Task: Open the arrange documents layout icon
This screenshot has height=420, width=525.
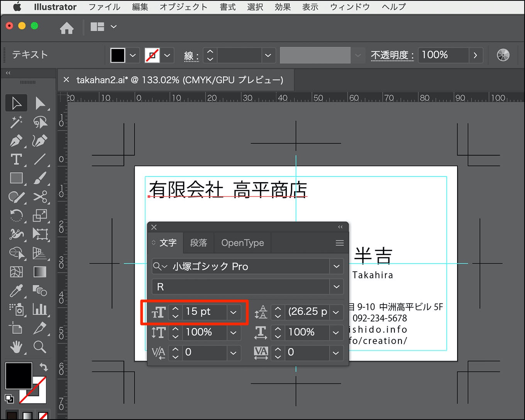Action: [x=97, y=27]
